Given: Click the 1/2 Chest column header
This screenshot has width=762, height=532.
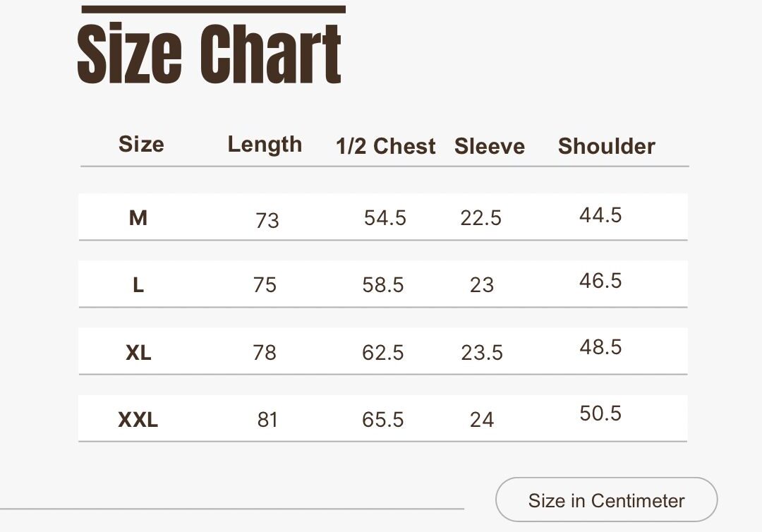Looking at the screenshot, I should pyautogui.click(x=385, y=146).
